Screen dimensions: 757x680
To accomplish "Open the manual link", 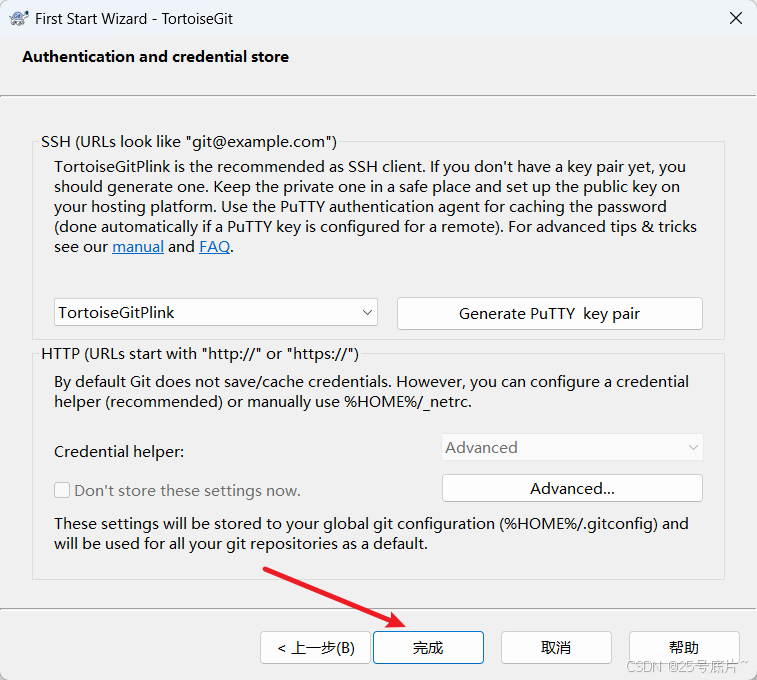I will 138,247.
